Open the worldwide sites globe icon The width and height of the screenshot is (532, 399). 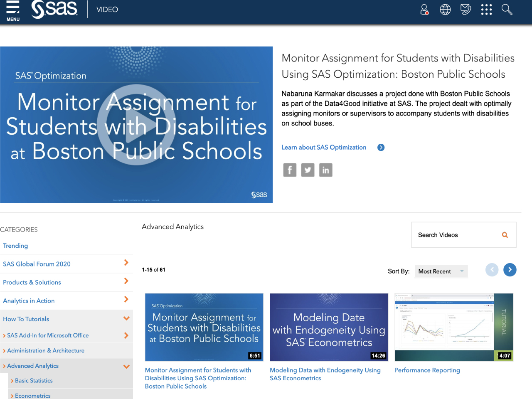pyautogui.click(x=445, y=10)
